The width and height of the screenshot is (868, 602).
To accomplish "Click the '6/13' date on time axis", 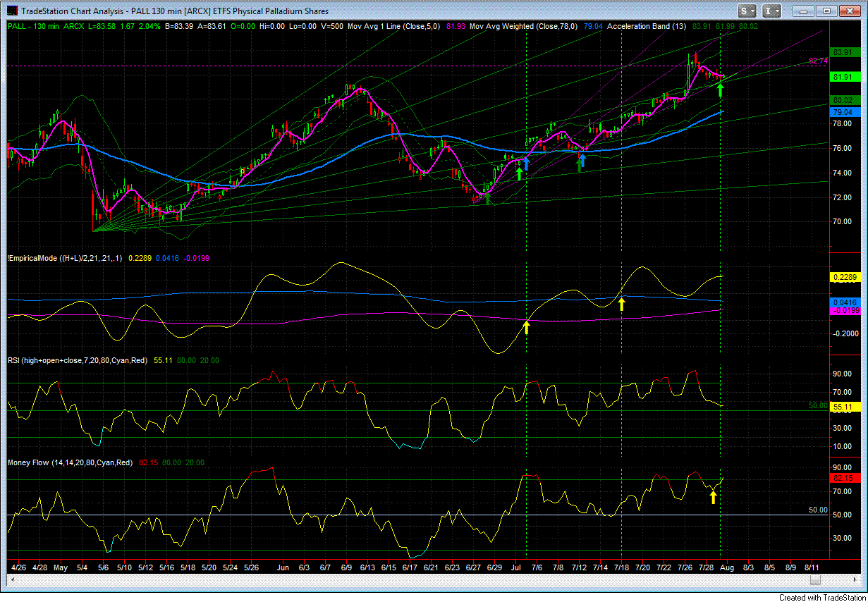I will click(367, 566).
